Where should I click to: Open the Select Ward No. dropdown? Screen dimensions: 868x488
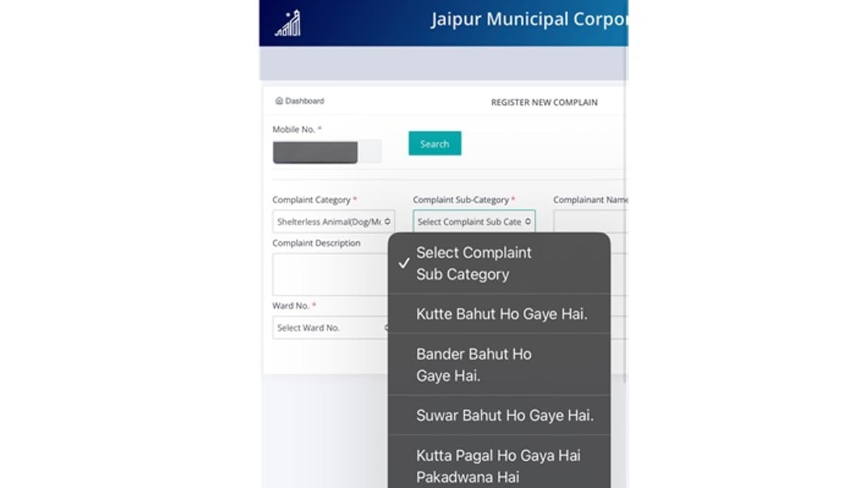click(x=330, y=328)
